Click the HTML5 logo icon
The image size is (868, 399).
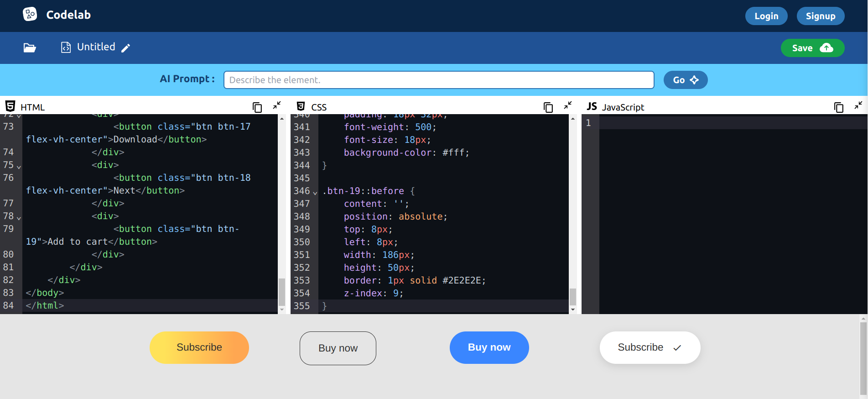10,106
